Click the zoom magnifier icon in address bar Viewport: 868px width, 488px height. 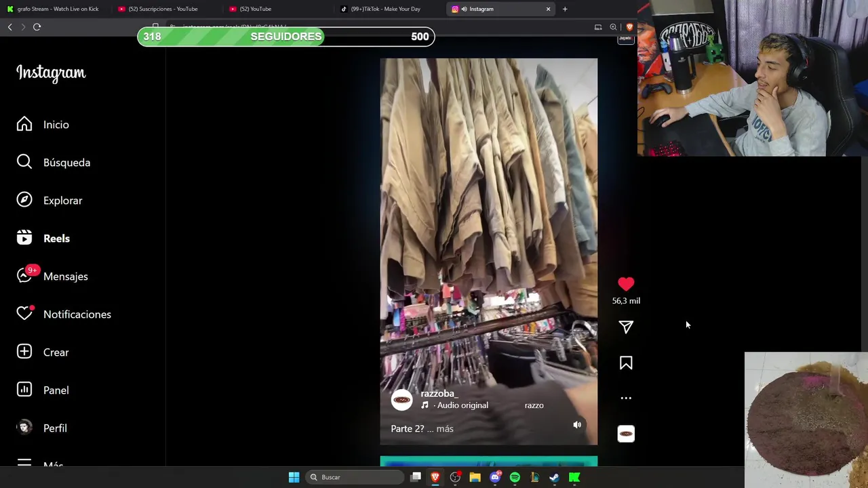(x=613, y=27)
